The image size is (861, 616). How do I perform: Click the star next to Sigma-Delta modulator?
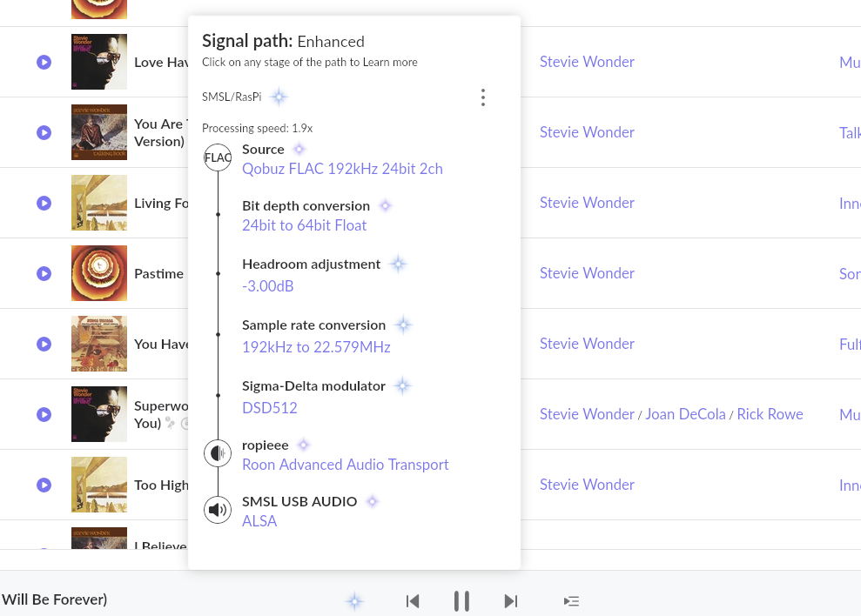pyautogui.click(x=402, y=386)
